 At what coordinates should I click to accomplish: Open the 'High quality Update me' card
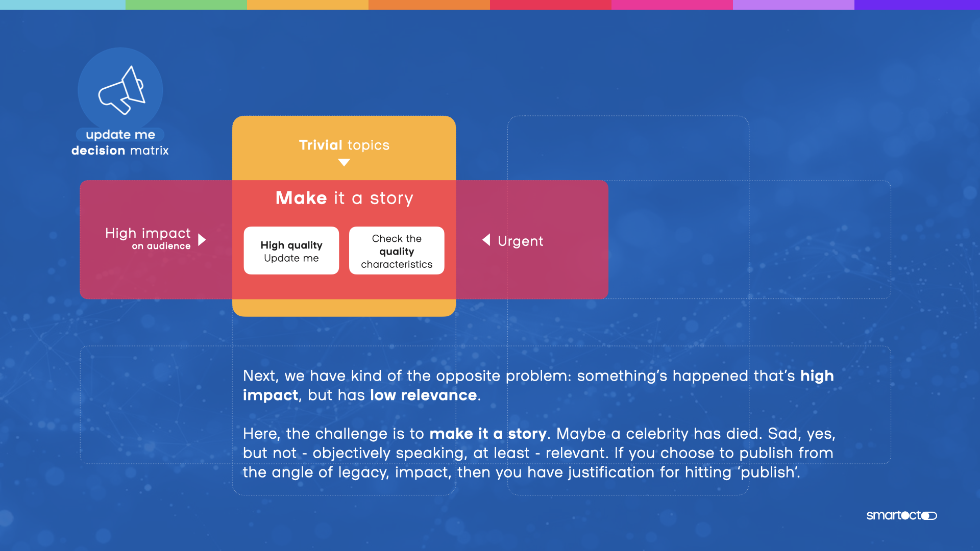pos(291,251)
